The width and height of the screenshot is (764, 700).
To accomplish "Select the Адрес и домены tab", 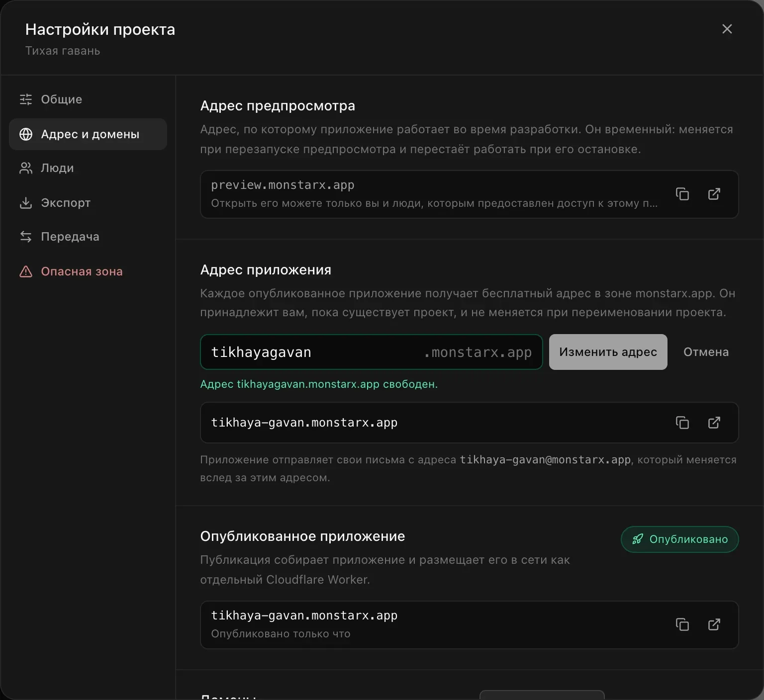I will [x=88, y=134].
